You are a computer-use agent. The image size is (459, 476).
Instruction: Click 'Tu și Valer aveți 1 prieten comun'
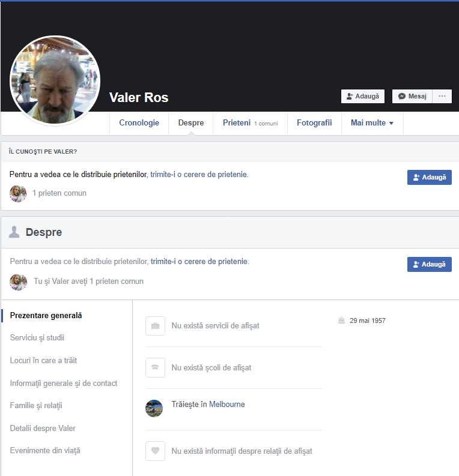coord(88,282)
